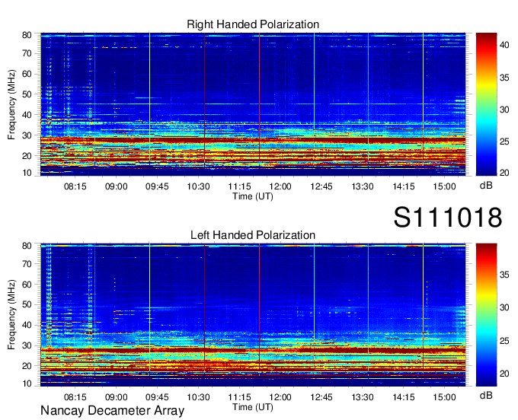Click the "10:30" time tick under Right Handed plot
Image resolution: width=518 pixels, height=420 pixels.
coord(198,186)
